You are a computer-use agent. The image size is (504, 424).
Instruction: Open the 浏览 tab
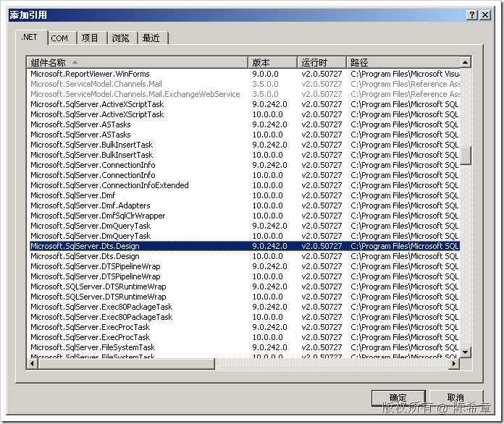pos(122,38)
